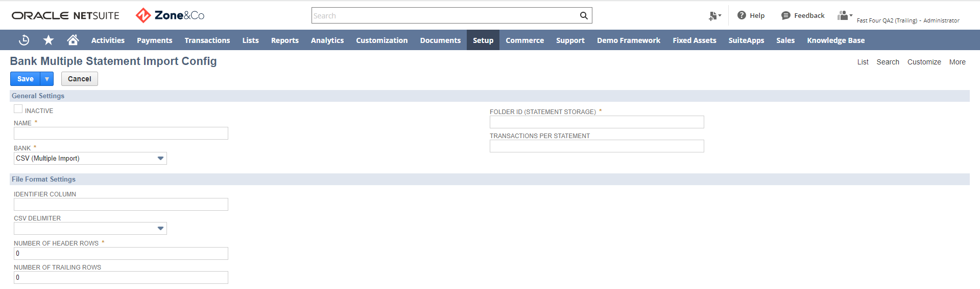Click the Feedback speech bubble icon

785,15
